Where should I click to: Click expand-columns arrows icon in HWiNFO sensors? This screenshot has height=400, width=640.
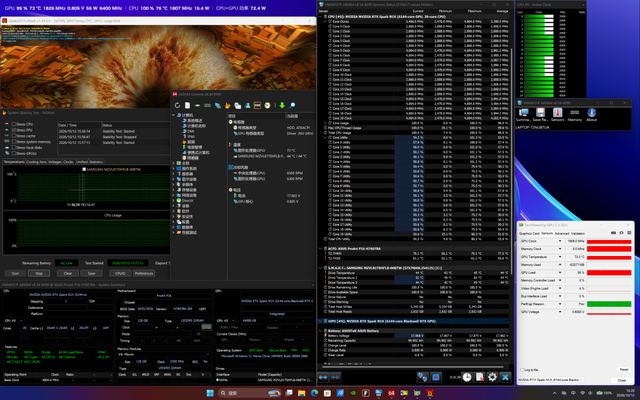pos(323,377)
